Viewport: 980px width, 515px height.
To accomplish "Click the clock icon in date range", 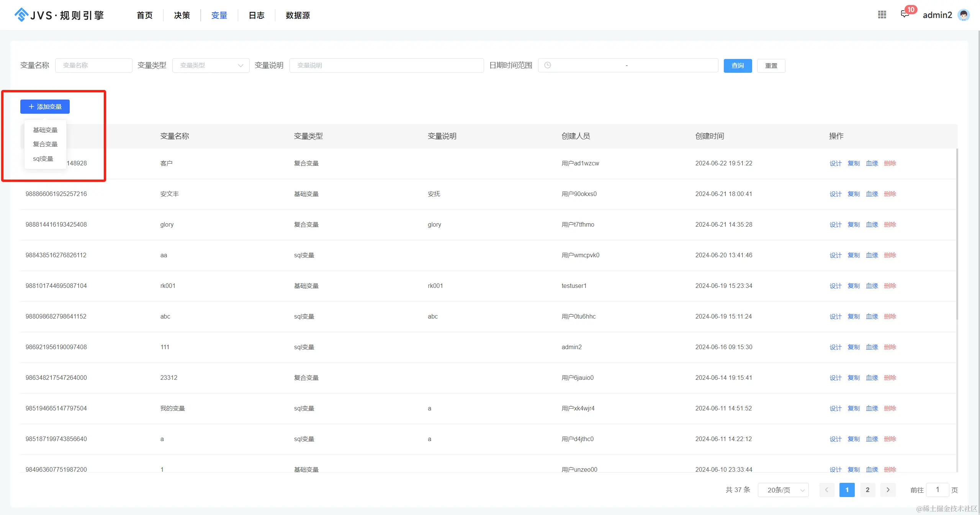I will [548, 65].
